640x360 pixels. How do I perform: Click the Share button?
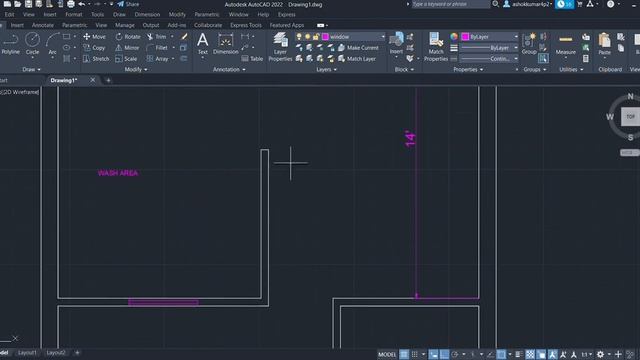(128, 4)
